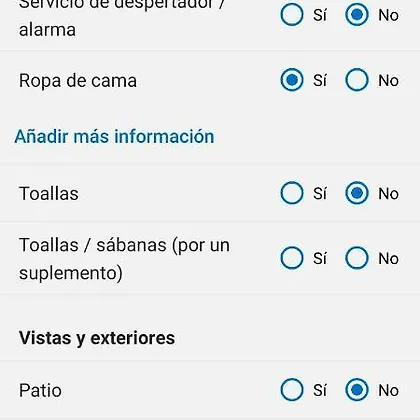Viewport: 420px width, 420px height.
Task: Mark No for Toallas / sábanas por un suplemento
Action: 357,258
